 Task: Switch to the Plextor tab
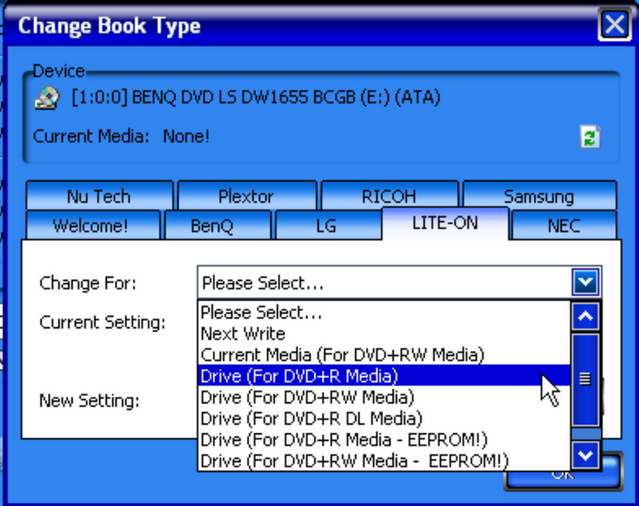pyautogui.click(x=246, y=196)
